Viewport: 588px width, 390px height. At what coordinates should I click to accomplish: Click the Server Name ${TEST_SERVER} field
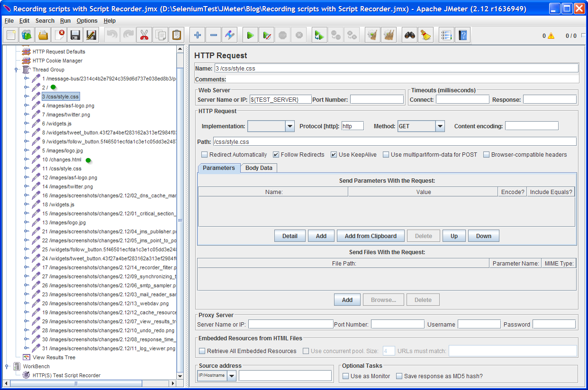click(280, 99)
